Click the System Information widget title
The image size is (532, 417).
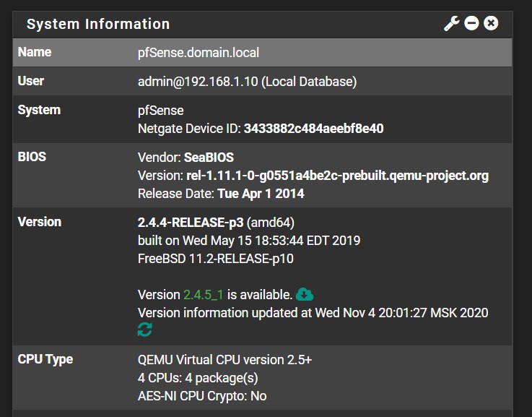point(98,24)
